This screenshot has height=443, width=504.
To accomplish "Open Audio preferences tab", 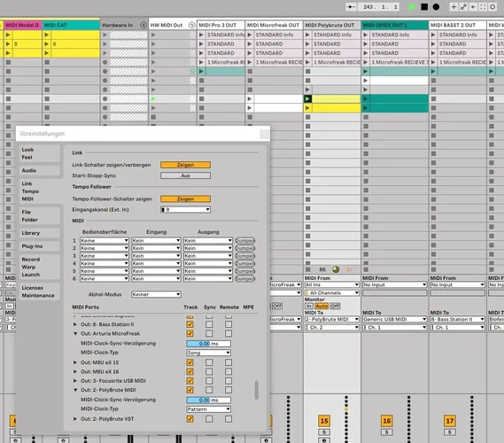I will (39, 170).
